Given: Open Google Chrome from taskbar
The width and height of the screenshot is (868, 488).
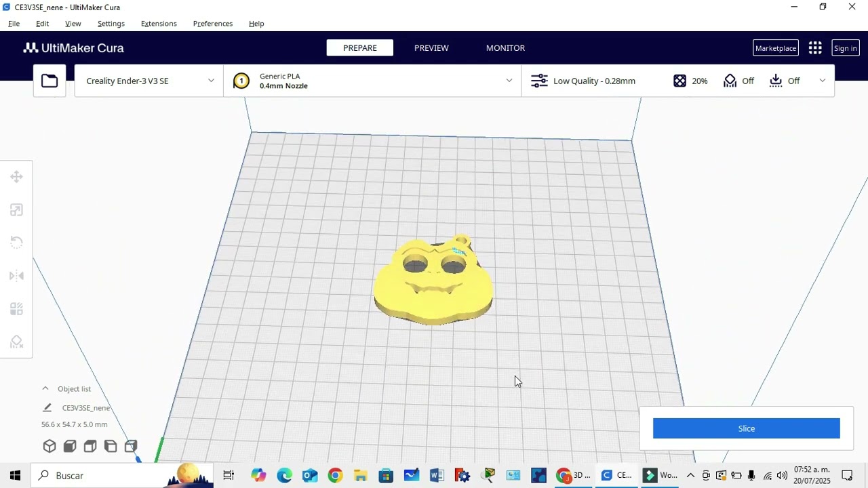Looking at the screenshot, I should (335, 476).
